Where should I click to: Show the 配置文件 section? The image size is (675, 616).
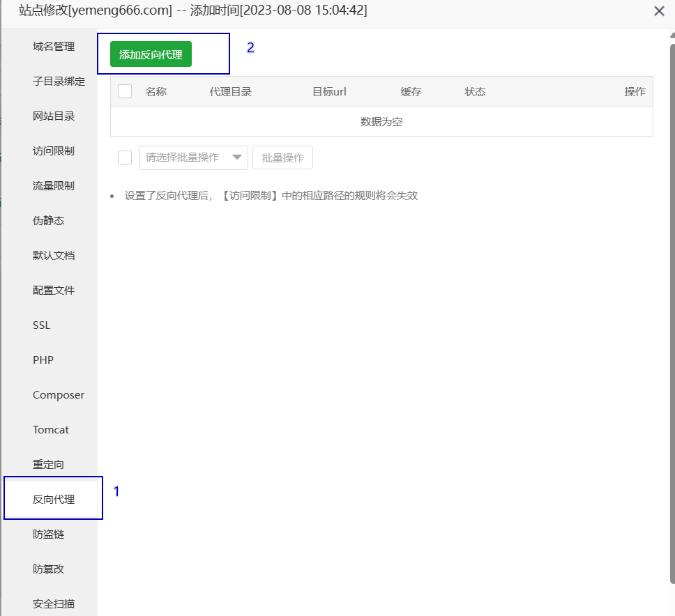point(54,291)
